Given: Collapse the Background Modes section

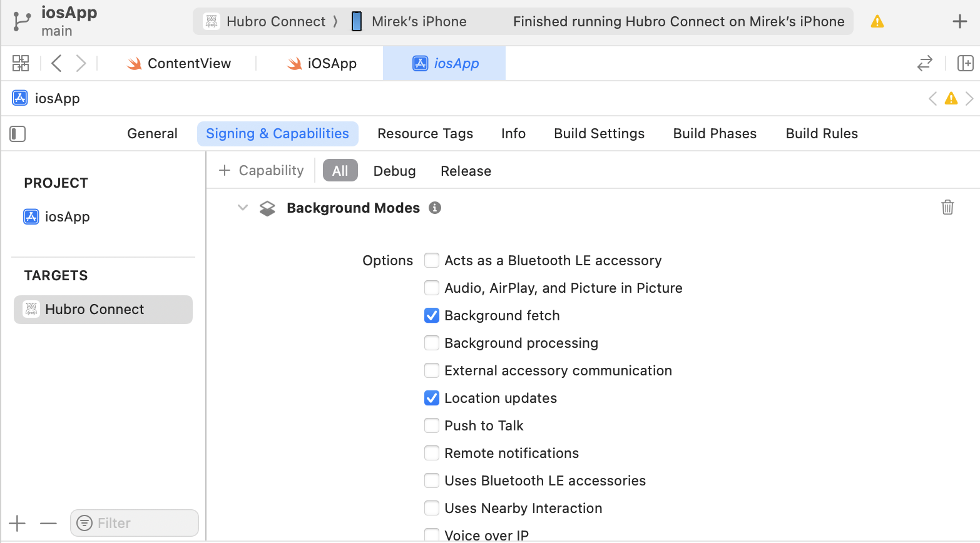Looking at the screenshot, I should (243, 208).
